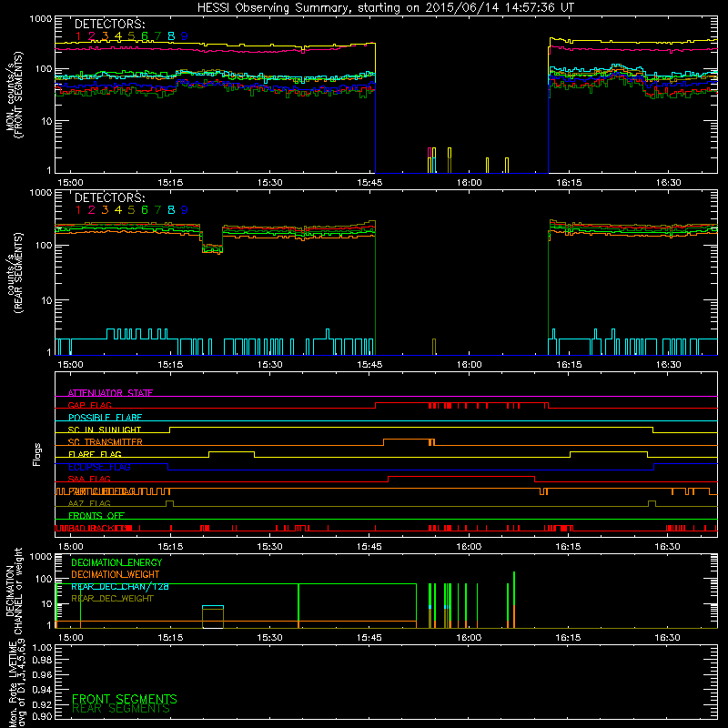Click the HESSI Observing Summary title text

(x=385, y=7)
